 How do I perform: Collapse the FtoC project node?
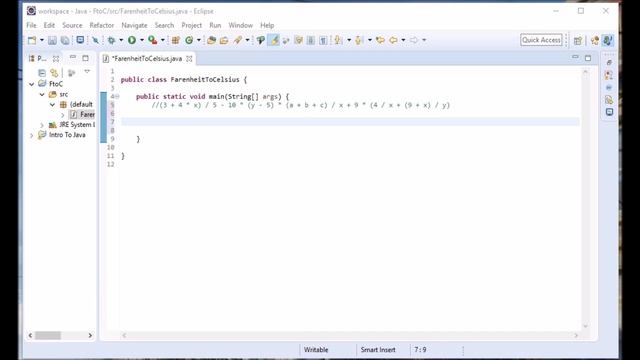(x=31, y=84)
